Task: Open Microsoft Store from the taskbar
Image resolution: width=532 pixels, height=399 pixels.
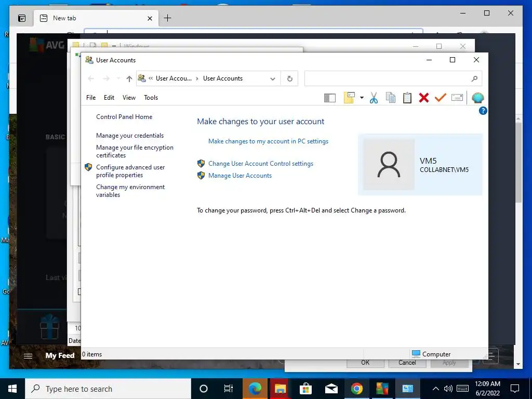Action: coord(305,389)
